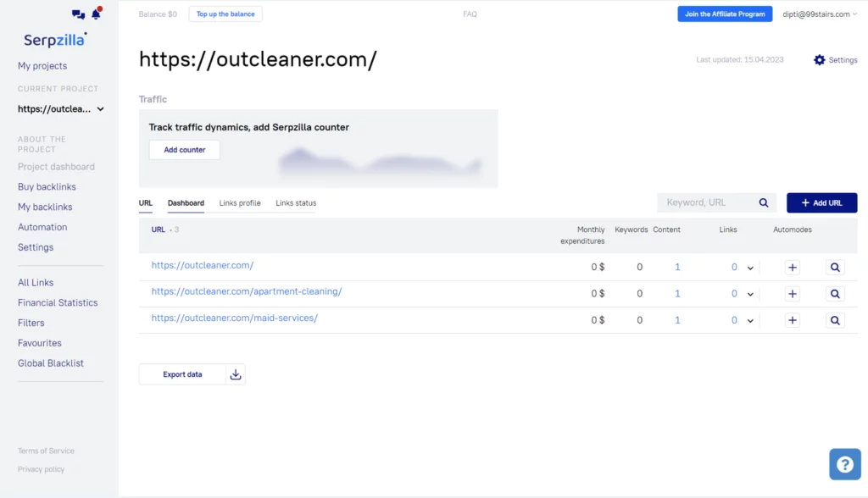Click the Serpzilla logo
Viewport: 868px width, 498px height.
pyautogui.click(x=55, y=40)
